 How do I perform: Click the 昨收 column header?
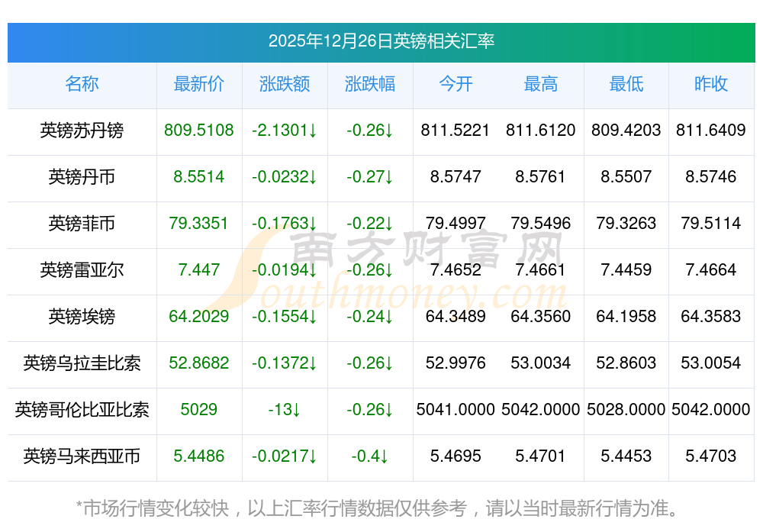coord(711,84)
